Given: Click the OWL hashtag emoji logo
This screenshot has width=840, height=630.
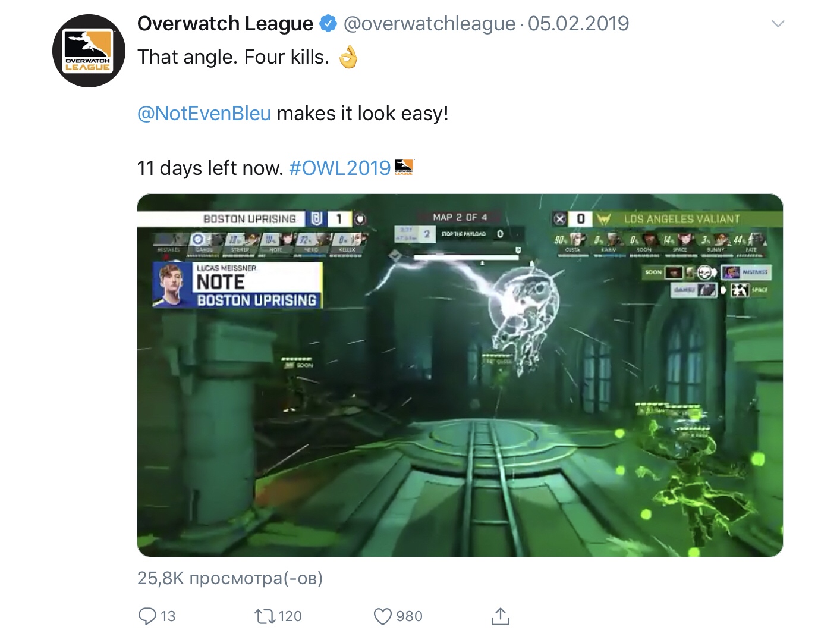Looking at the screenshot, I should (404, 167).
